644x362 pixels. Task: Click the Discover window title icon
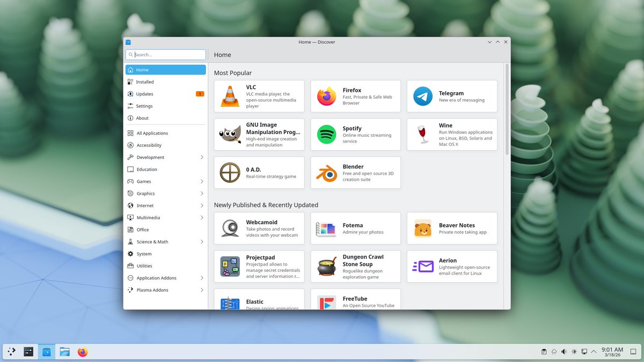point(128,42)
